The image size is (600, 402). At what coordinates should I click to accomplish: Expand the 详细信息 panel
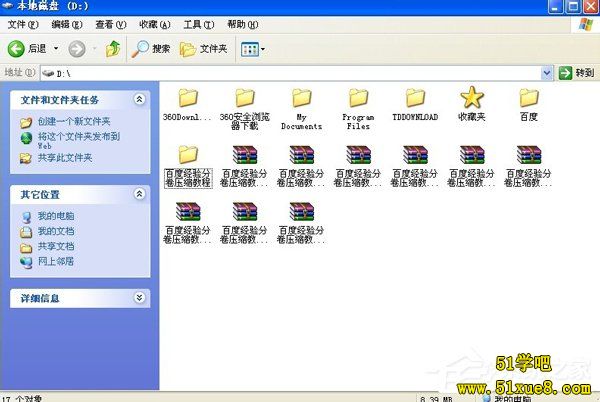140,298
